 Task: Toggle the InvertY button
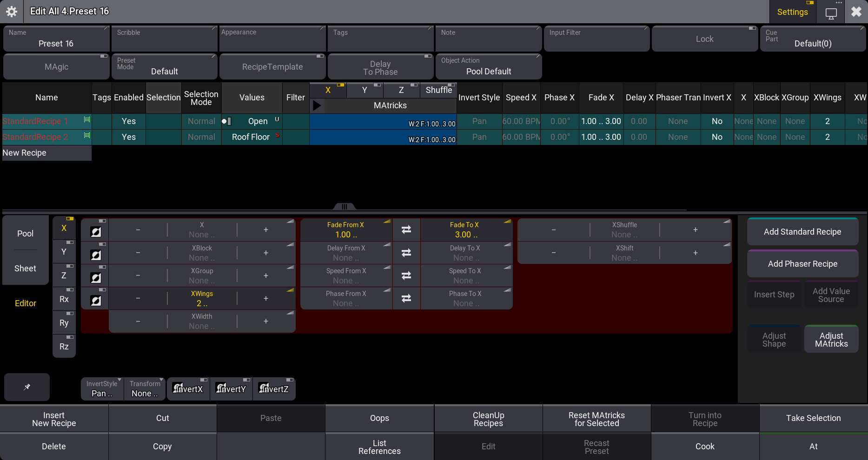[231, 389]
